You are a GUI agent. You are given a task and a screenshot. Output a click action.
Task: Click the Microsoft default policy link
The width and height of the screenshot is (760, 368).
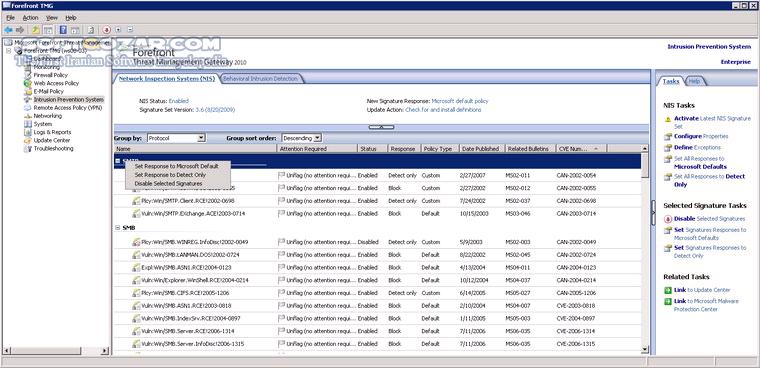pos(460,101)
